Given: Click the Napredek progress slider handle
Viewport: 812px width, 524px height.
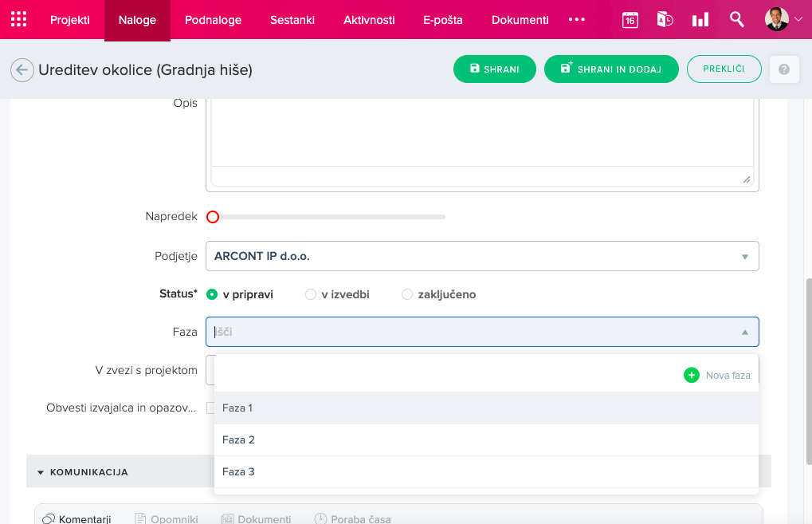Looking at the screenshot, I should point(213,217).
